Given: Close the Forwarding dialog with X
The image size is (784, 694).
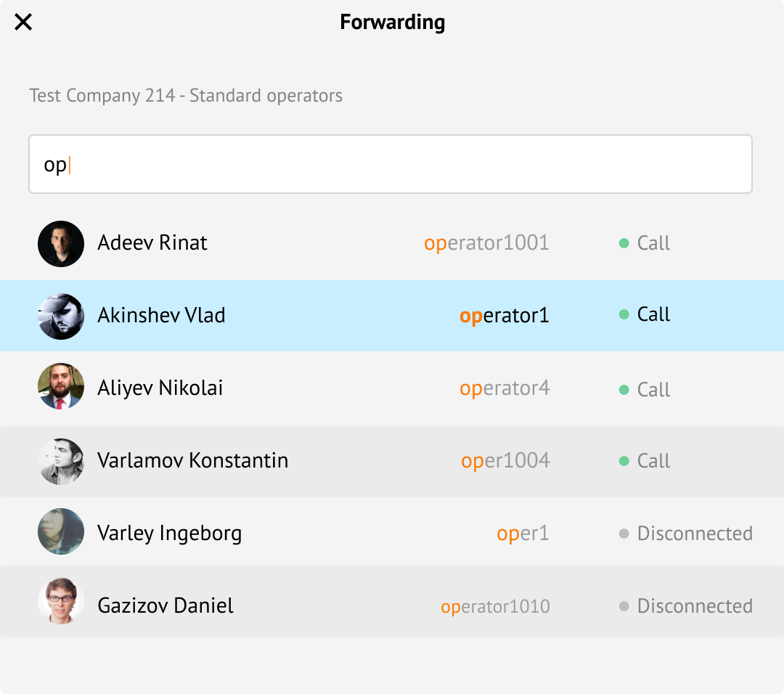Looking at the screenshot, I should [x=23, y=22].
